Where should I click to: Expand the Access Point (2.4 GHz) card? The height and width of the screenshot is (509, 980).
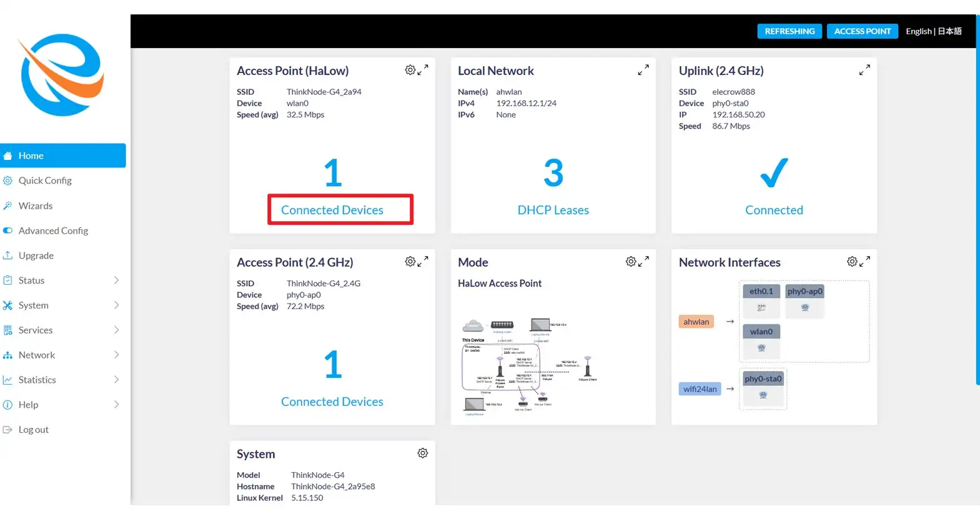423,262
